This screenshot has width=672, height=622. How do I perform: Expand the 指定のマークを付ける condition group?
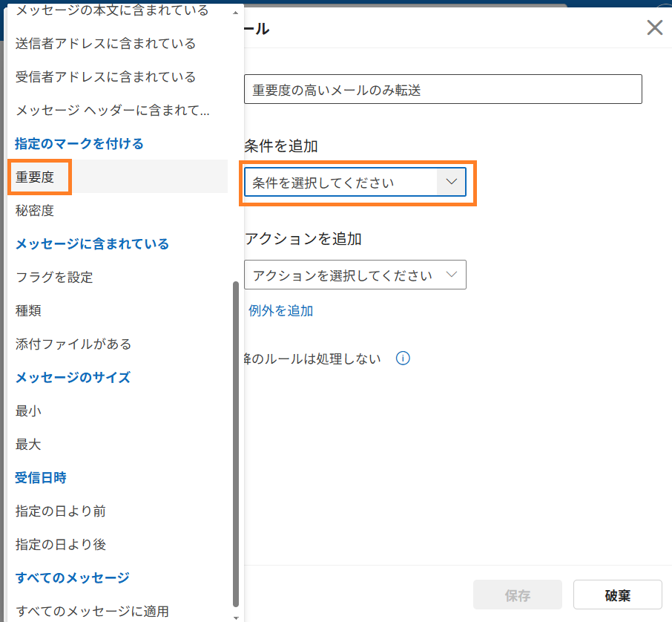[79, 143]
